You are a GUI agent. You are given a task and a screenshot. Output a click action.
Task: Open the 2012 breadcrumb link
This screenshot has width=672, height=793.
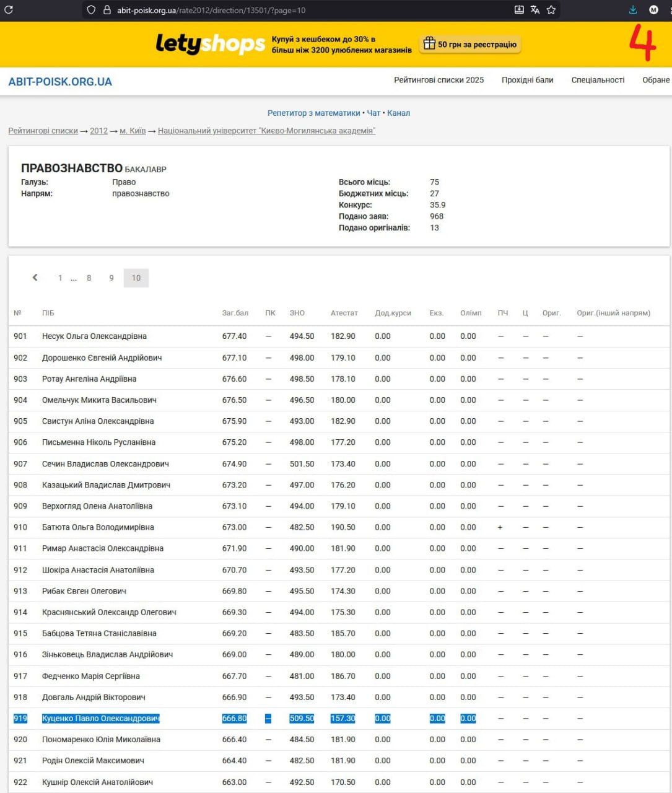(x=98, y=131)
